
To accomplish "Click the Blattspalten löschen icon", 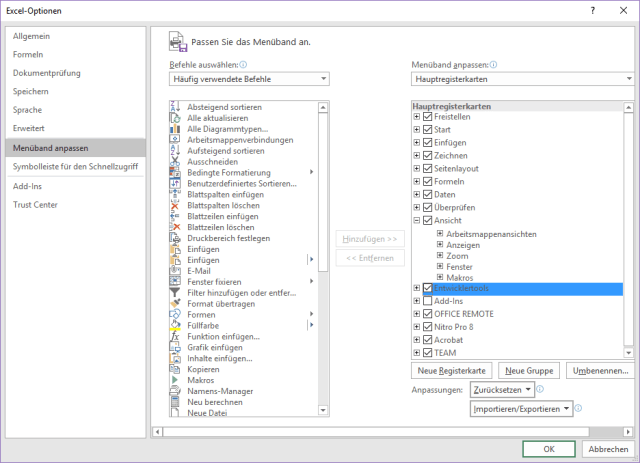I will (x=176, y=205).
